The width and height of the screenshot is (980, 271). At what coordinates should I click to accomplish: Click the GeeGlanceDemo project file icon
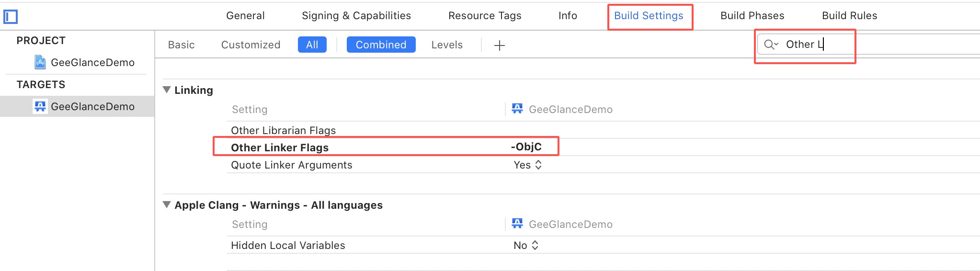(x=40, y=62)
